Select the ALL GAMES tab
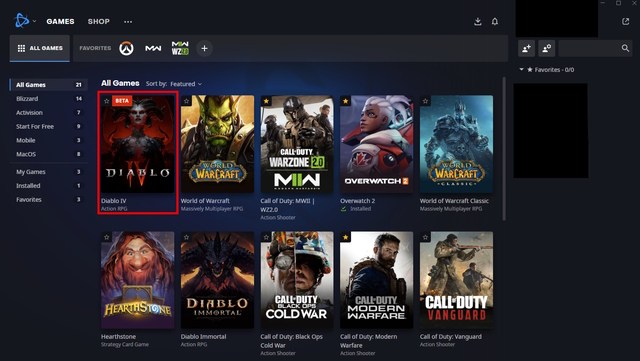The height and width of the screenshot is (361, 640). (40, 48)
